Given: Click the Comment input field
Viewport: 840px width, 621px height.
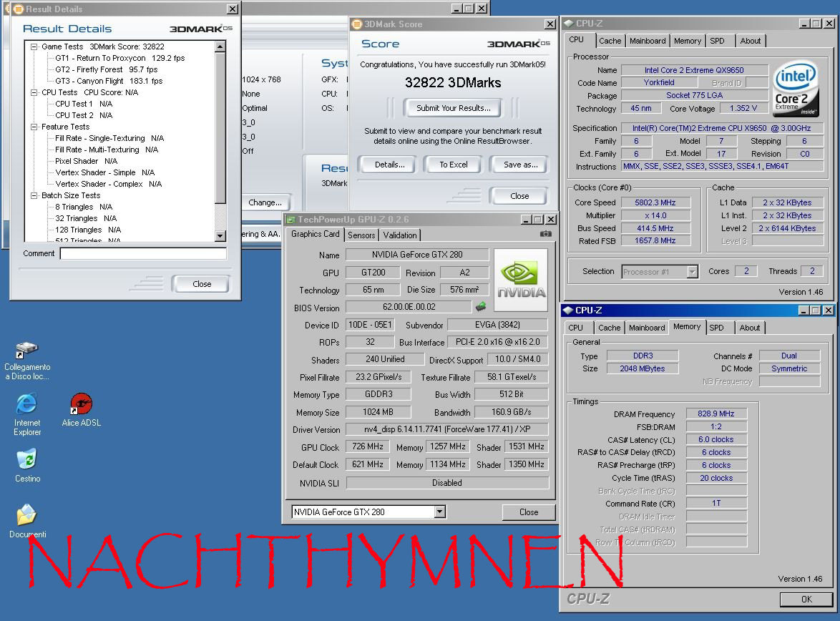Looking at the screenshot, I should [x=143, y=253].
